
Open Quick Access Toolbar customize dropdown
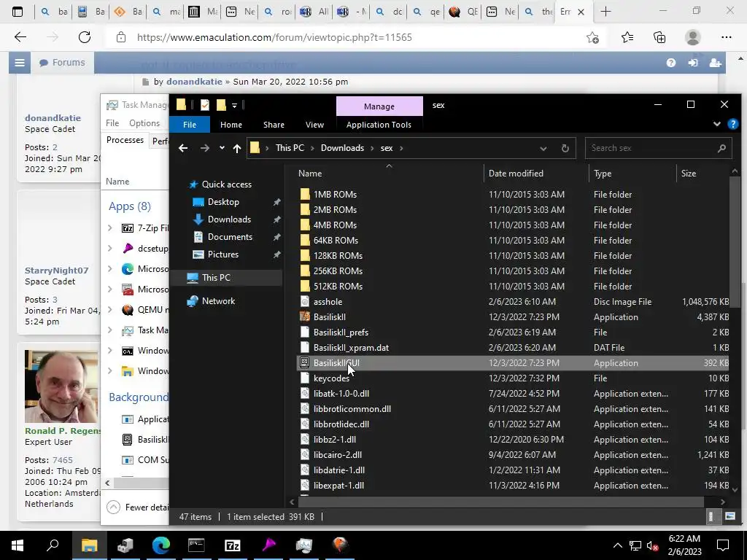(x=234, y=105)
